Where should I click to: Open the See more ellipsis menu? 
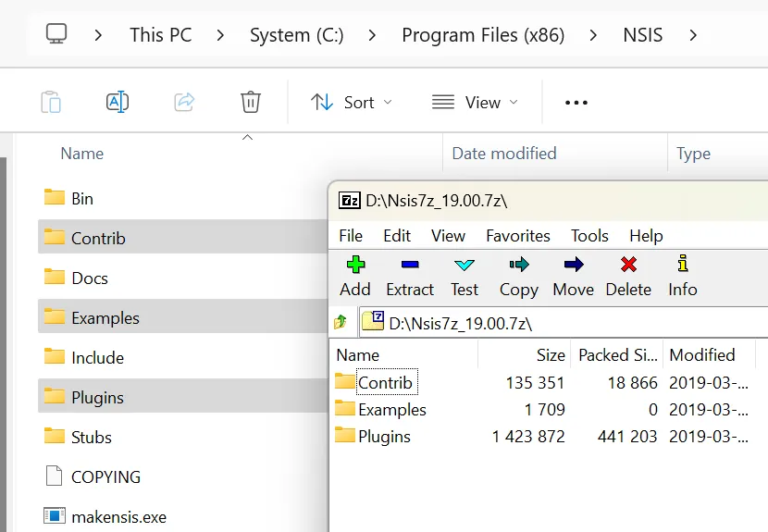576,102
